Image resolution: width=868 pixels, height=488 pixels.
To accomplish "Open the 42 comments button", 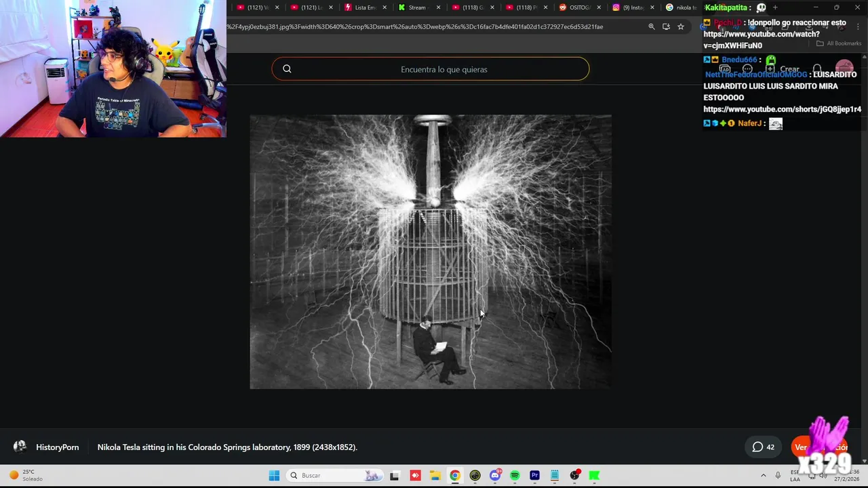I will [x=763, y=447].
